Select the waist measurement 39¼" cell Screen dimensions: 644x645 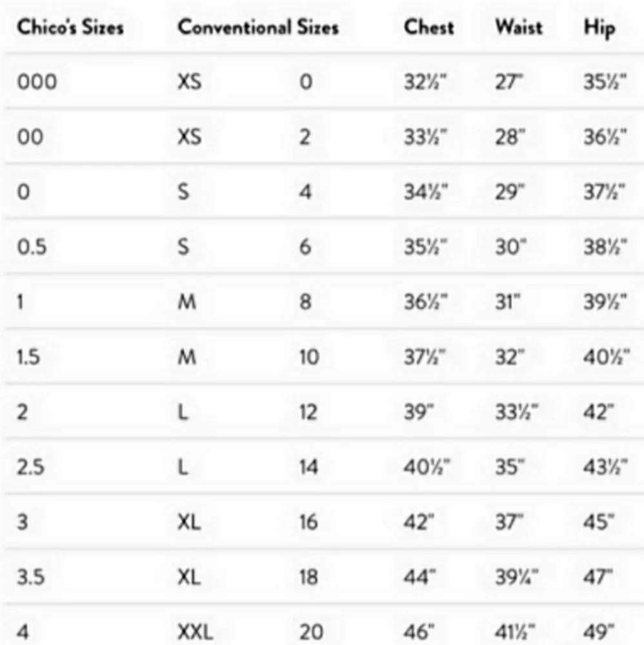point(517,577)
